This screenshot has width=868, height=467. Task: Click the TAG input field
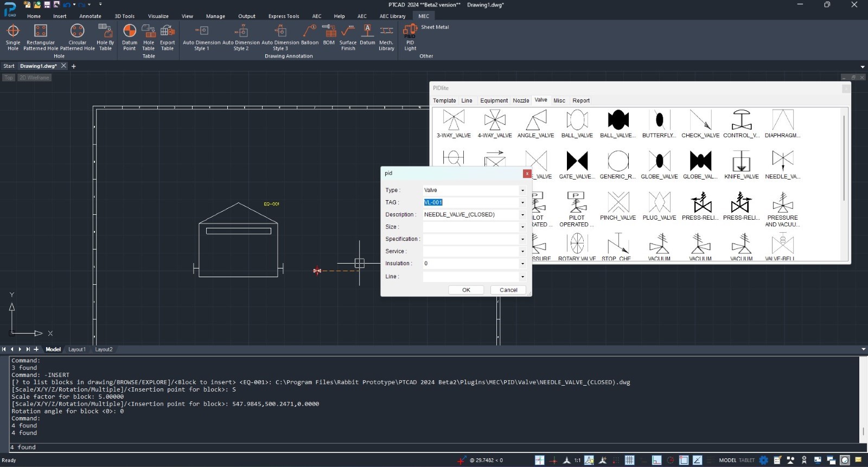[470, 202]
